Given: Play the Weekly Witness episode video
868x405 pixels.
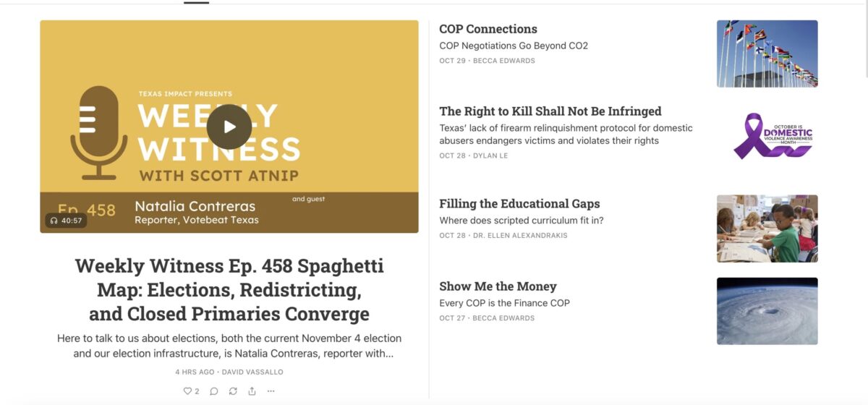Looking at the screenshot, I should (229, 127).
